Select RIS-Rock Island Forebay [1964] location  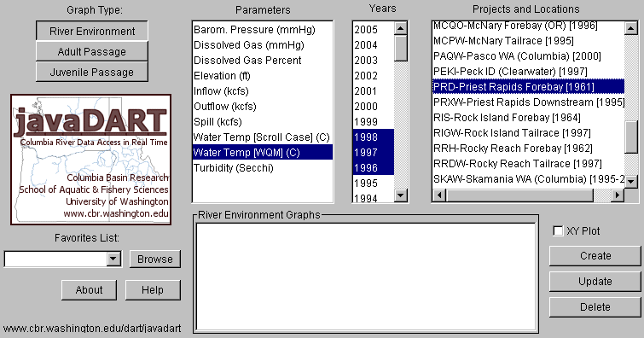529,118
